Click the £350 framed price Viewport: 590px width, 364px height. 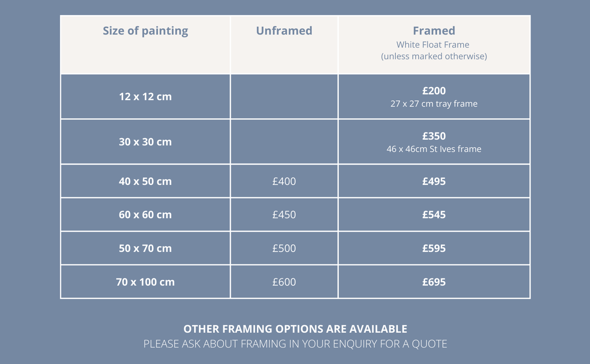[x=434, y=136]
